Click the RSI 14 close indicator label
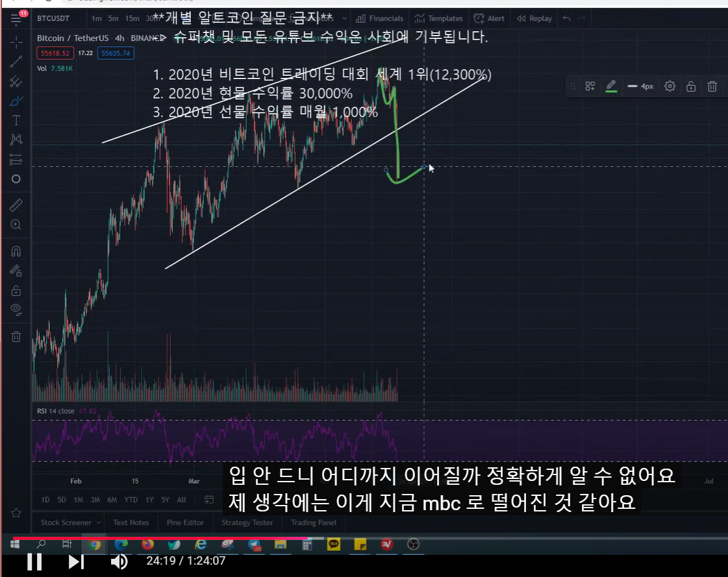Image resolution: width=728 pixels, height=577 pixels. point(56,411)
